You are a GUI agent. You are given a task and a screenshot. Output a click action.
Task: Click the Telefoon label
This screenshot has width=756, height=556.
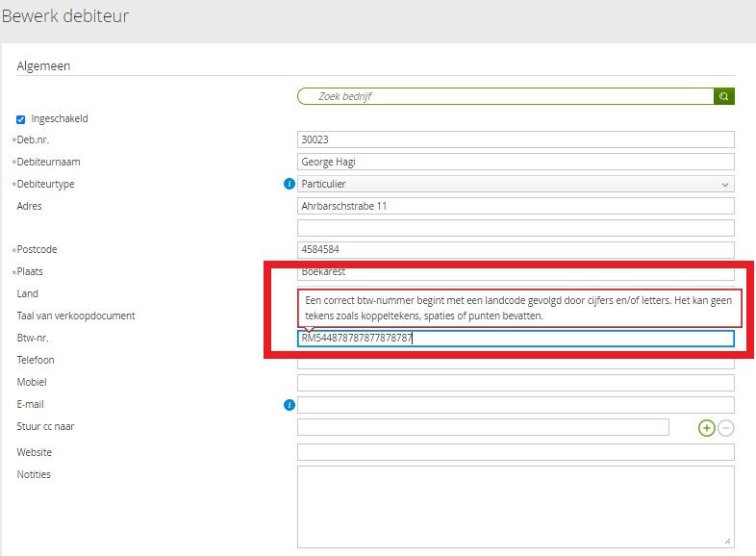click(36, 360)
